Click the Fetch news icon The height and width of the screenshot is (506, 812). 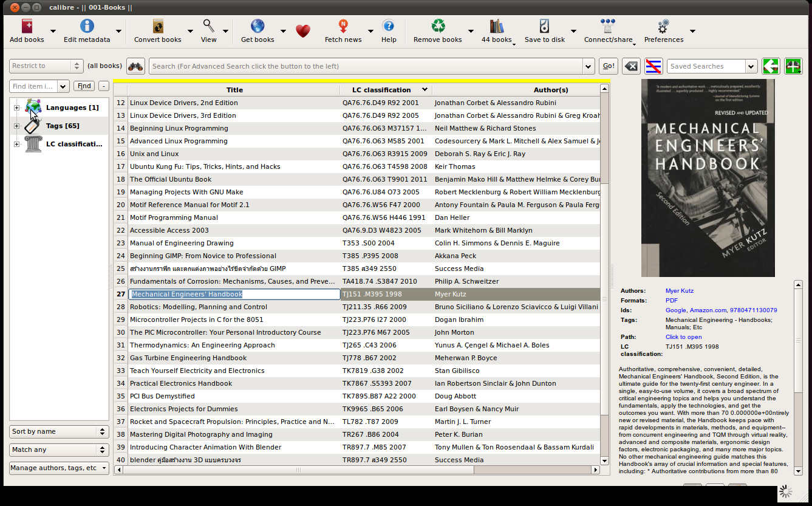[x=343, y=26]
